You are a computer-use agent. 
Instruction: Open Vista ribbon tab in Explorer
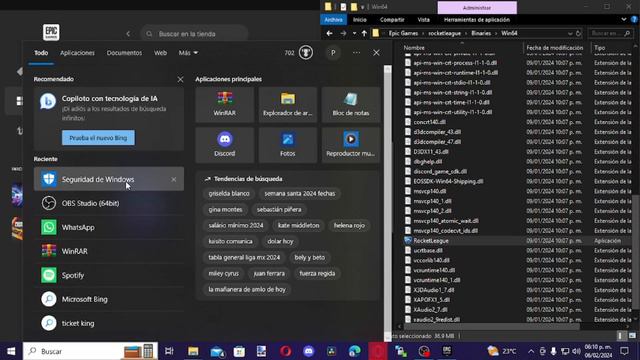tap(423, 19)
